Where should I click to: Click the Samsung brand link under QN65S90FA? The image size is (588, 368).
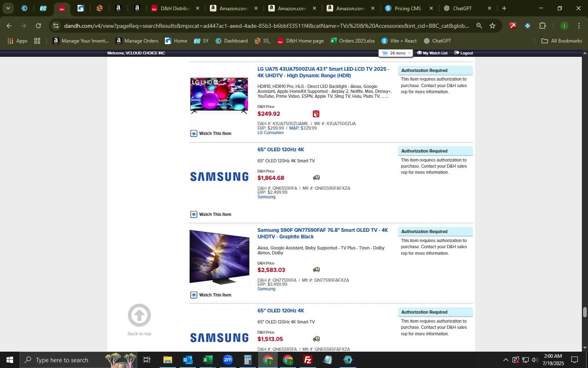click(266, 197)
